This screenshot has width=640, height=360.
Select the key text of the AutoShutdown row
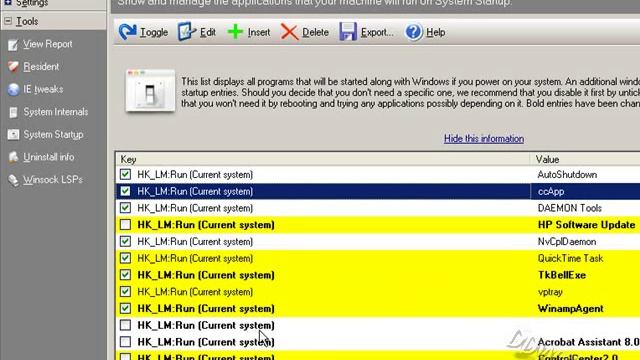point(195,175)
